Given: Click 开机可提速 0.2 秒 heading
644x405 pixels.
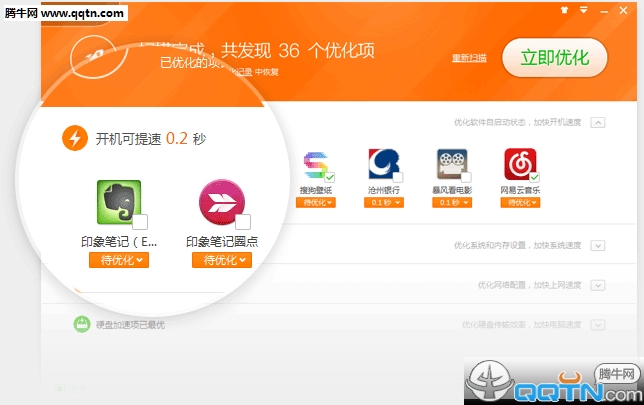Looking at the screenshot, I should 151,139.
